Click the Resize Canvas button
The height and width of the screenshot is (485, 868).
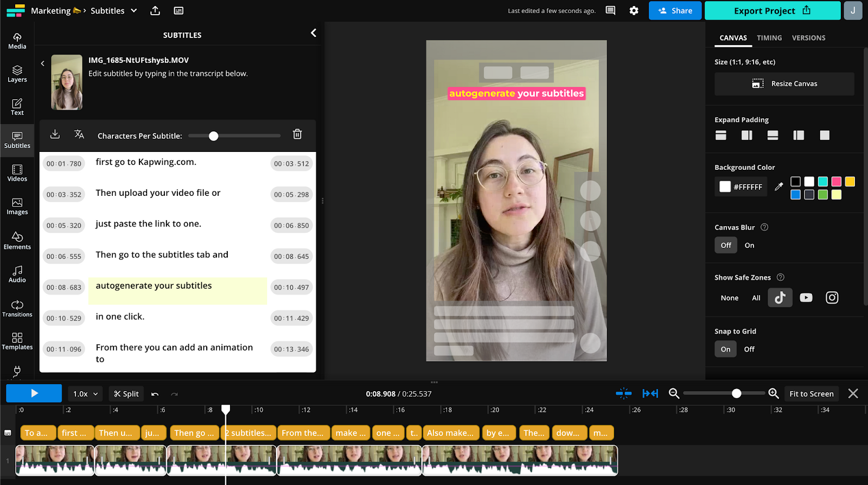click(x=784, y=84)
